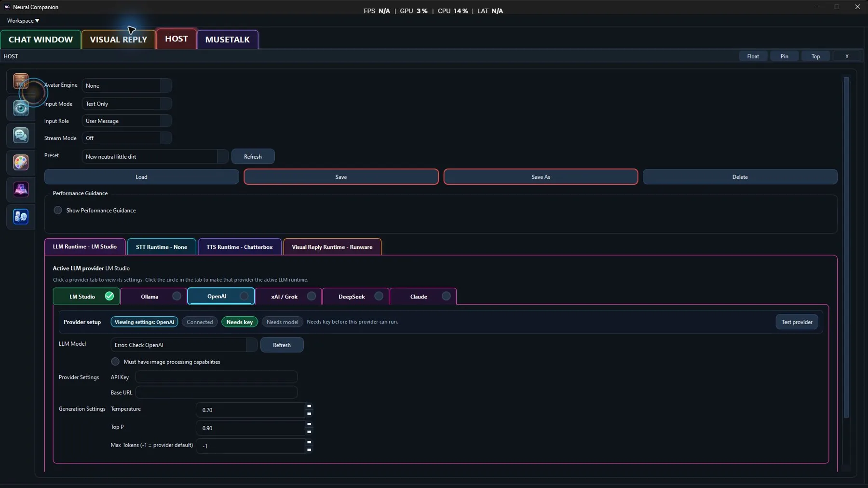Pin the HOST panel
Viewport: 868px width, 488px height.
coord(784,56)
